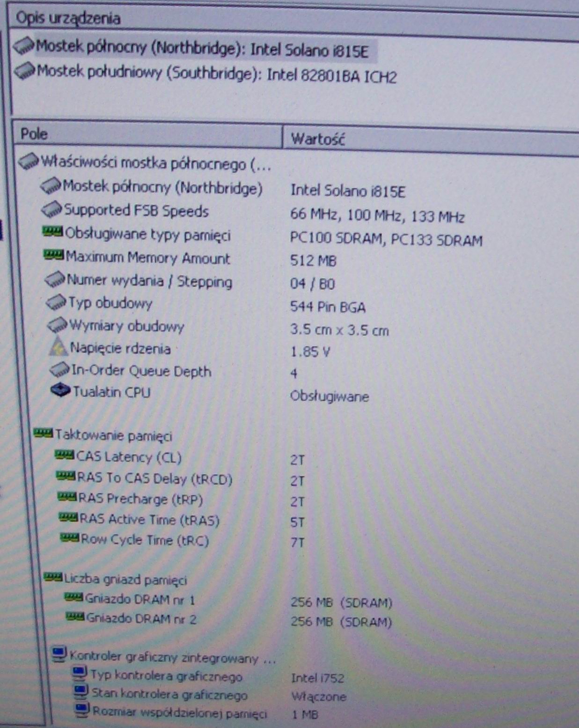Select the 512 MB value
Image resolution: width=579 pixels, height=728 pixels.
click(x=313, y=260)
